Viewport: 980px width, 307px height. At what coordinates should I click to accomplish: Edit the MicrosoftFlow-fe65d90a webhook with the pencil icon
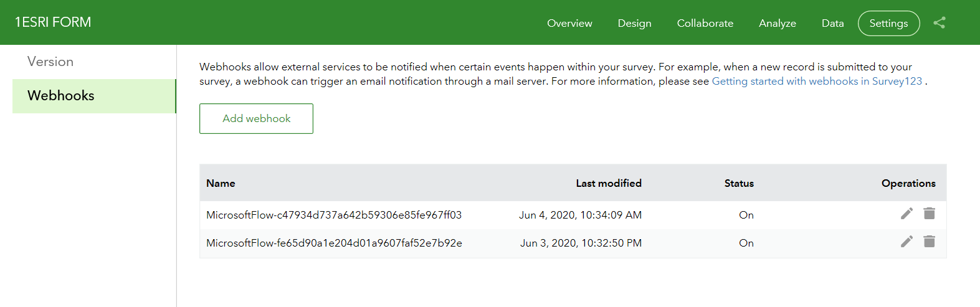906,242
